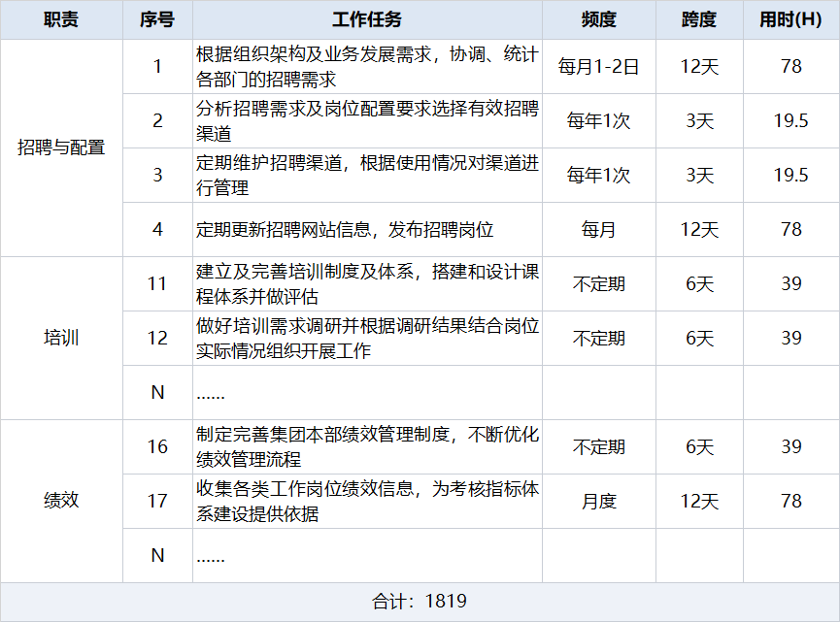The height and width of the screenshot is (622, 840).
Task: Select 6天 span for task 12
Action: [x=699, y=339]
